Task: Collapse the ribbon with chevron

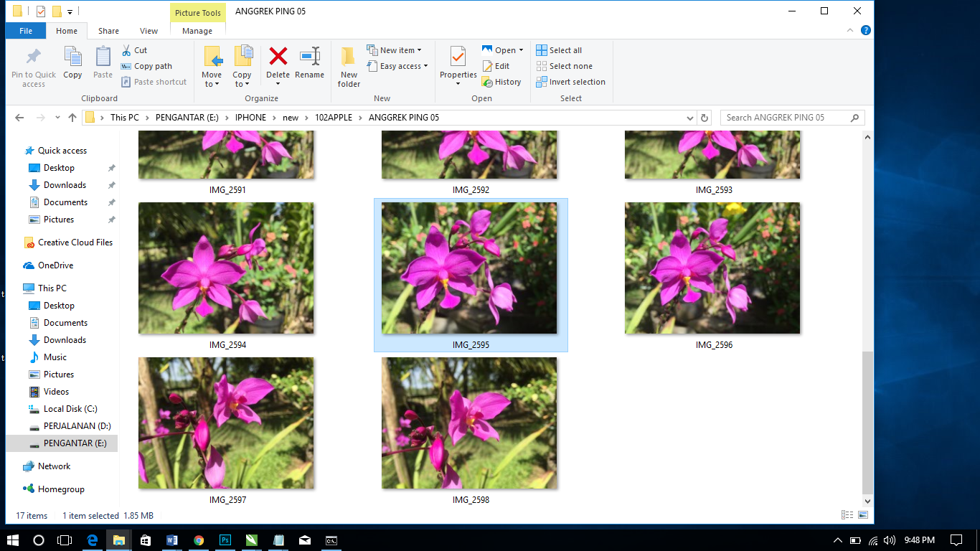Action: (x=851, y=30)
